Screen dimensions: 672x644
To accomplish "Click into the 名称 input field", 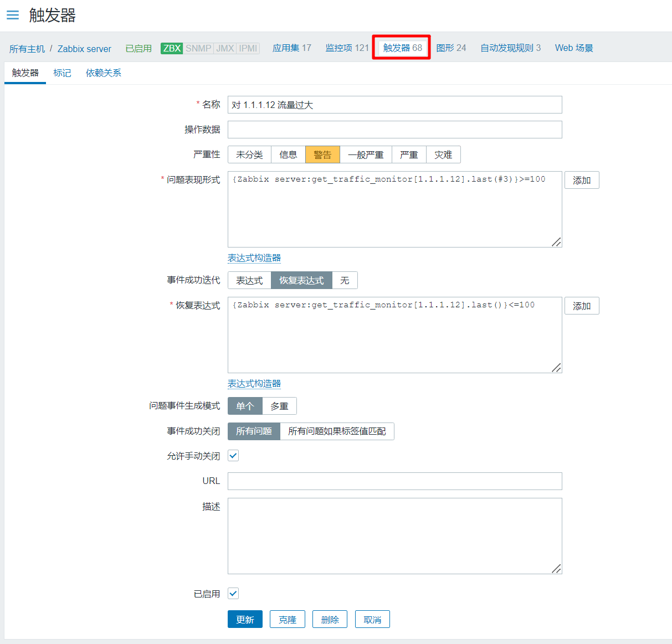I will (394, 105).
